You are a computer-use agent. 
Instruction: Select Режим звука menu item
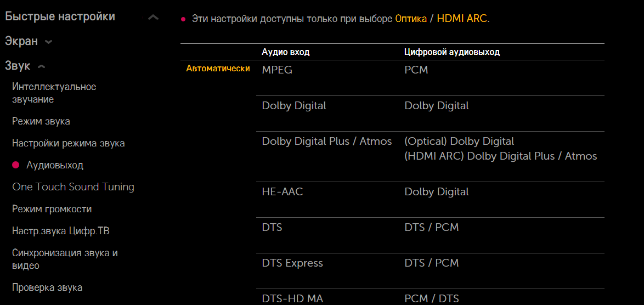click(41, 121)
